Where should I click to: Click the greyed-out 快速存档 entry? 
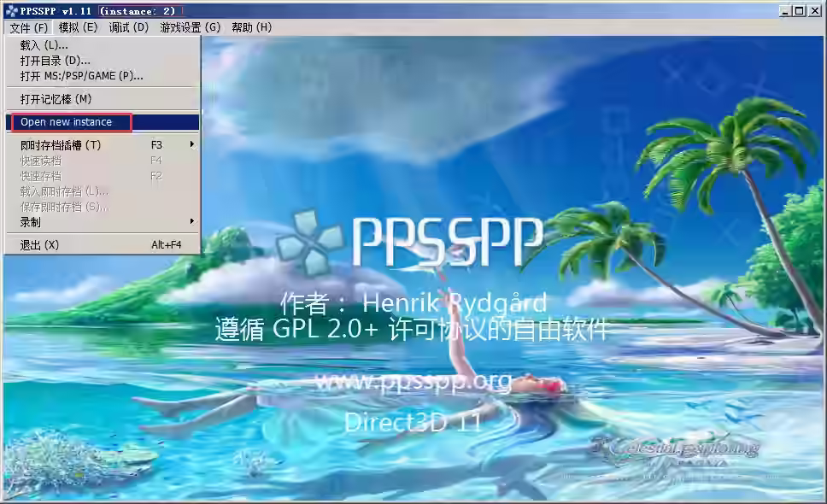point(103,176)
